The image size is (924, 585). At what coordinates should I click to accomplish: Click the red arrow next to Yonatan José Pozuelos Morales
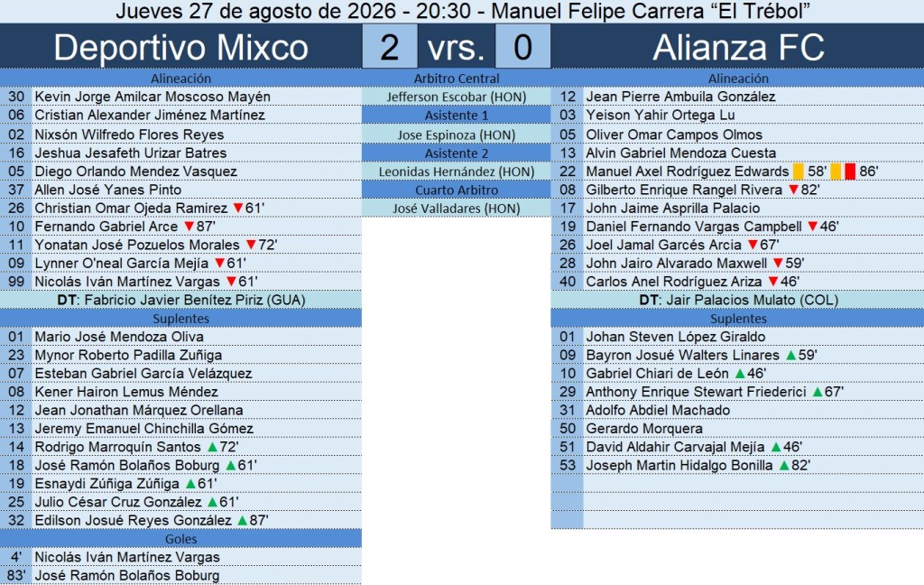[x=251, y=245]
